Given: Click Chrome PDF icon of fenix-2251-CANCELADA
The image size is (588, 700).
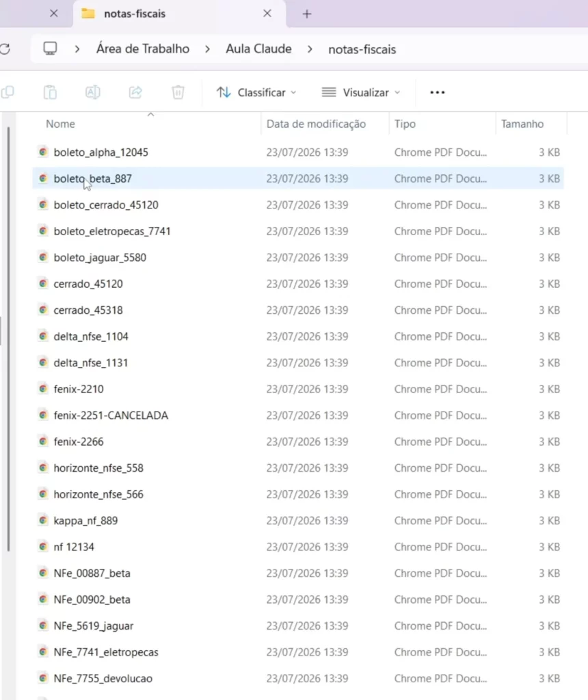Looking at the screenshot, I should coord(43,415).
